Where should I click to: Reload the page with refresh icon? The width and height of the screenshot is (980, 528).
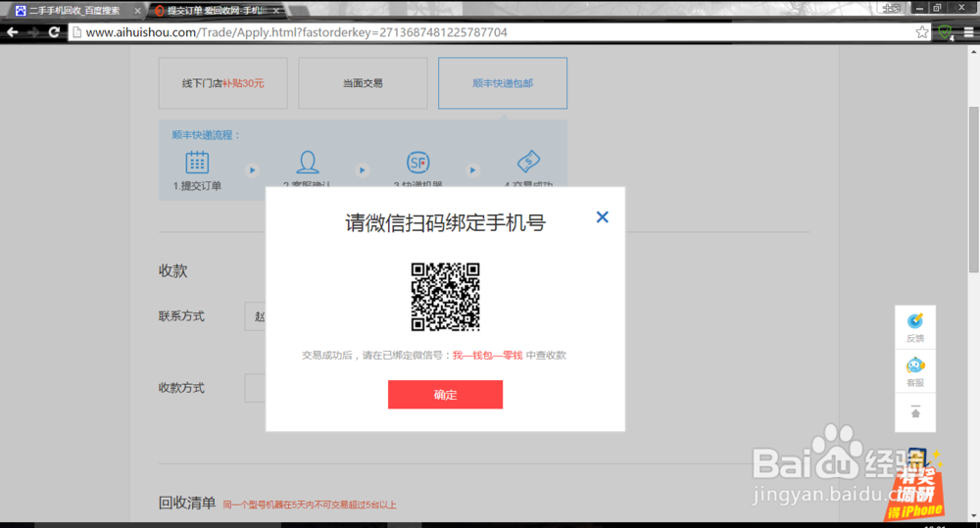point(54,32)
